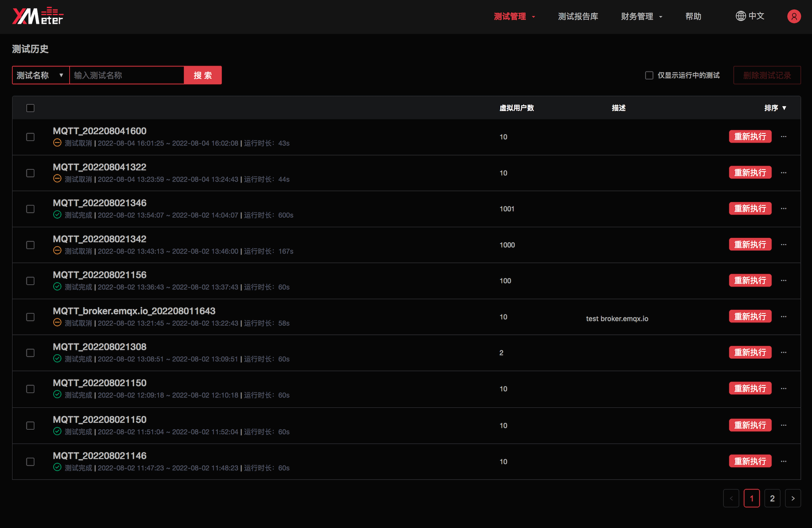Open more options for MQTT_202208041322

(x=784, y=173)
